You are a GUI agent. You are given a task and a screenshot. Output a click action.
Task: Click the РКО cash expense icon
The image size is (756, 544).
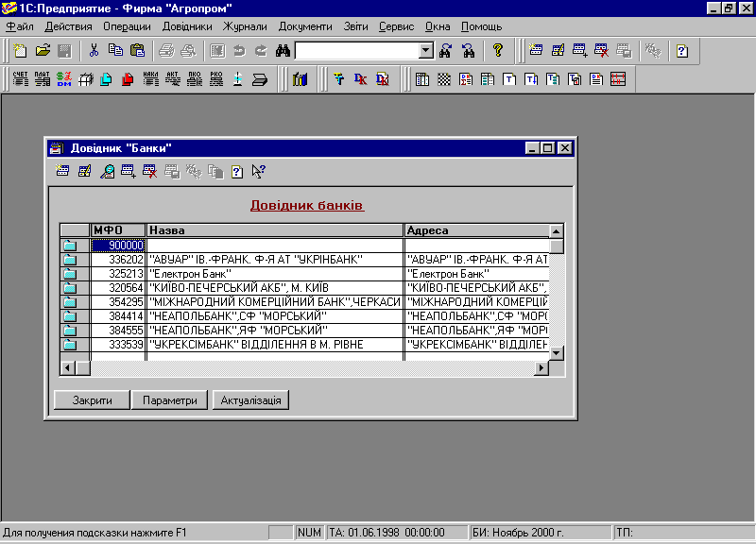click(x=216, y=79)
